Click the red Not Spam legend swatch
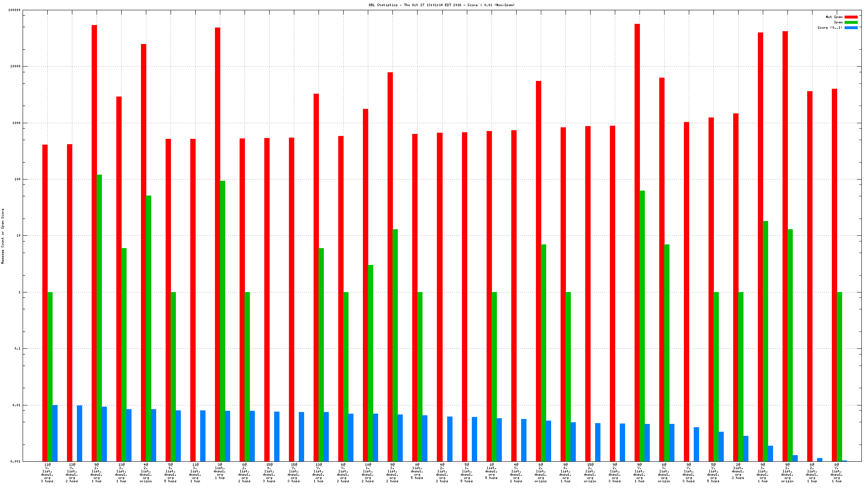Screen dimensions: 868x488 [851, 17]
